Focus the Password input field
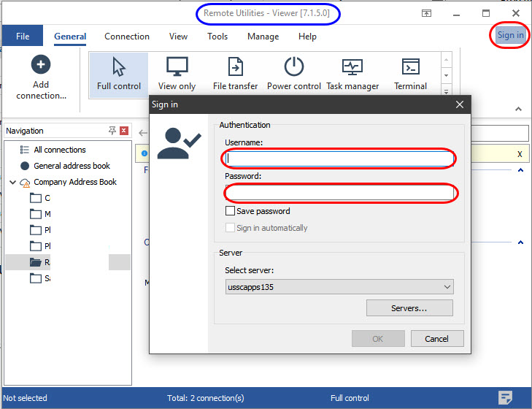The image size is (532, 409). 340,192
